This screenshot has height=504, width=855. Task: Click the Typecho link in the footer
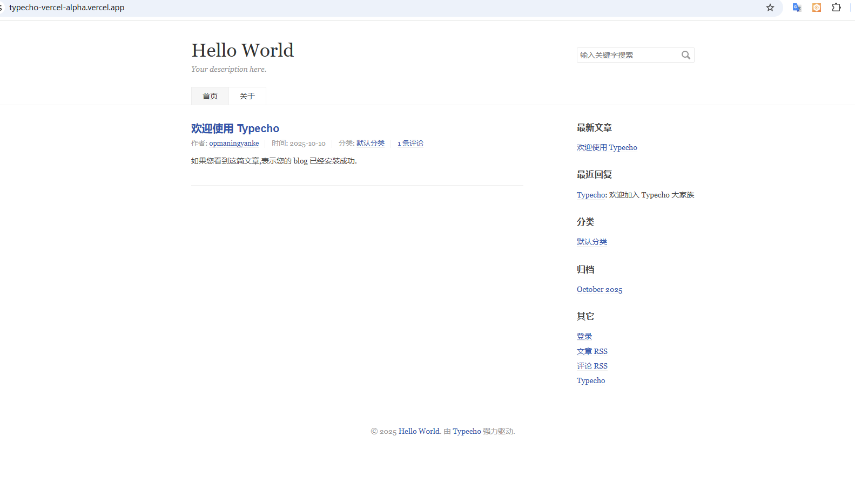point(467,432)
